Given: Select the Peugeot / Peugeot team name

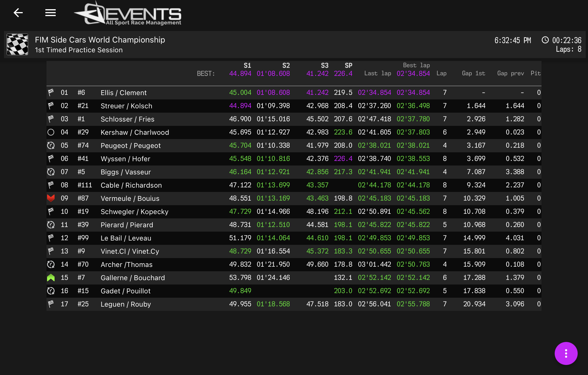Looking at the screenshot, I should (131, 145).
